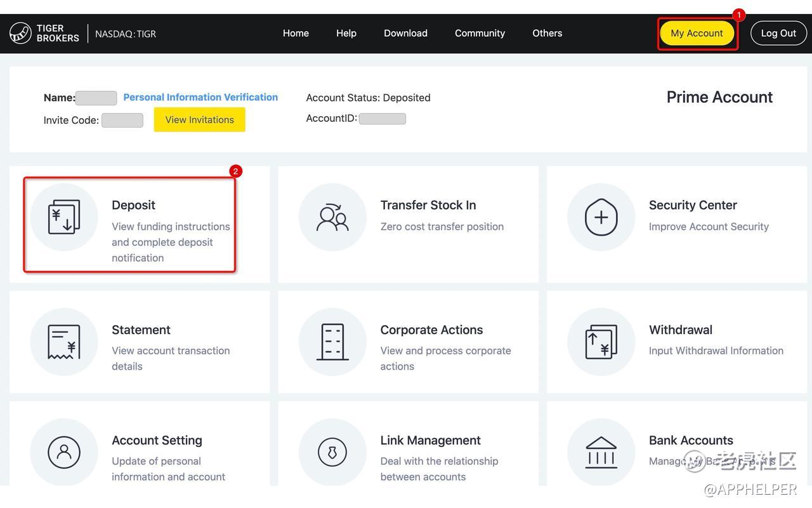The width and height of the screenshot is (812, 508).
Task: Click the Transfer Stock In title
Action: pyautogui.click(x=428, y=205)
